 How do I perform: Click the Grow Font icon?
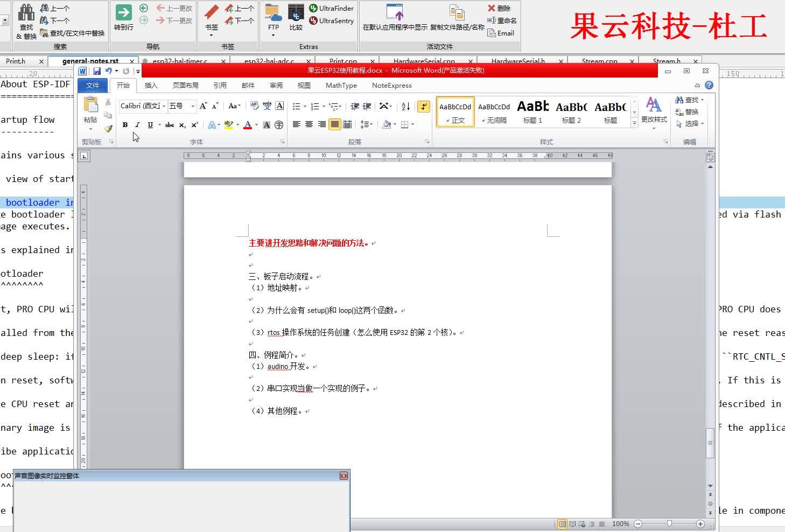point(203,106)
